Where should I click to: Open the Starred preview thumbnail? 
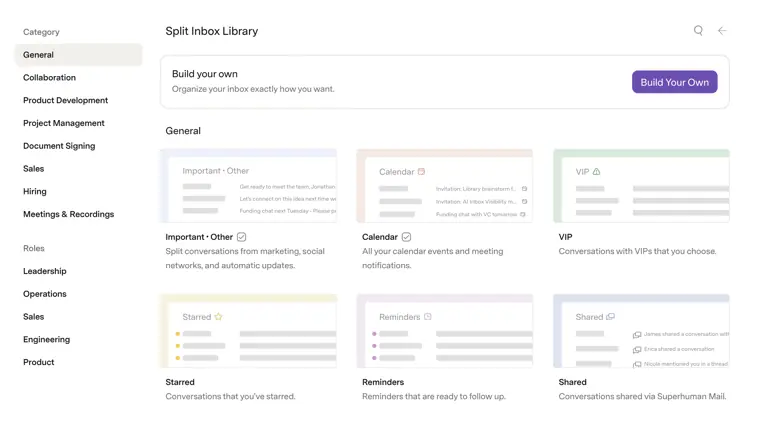[x=249, y=331]
